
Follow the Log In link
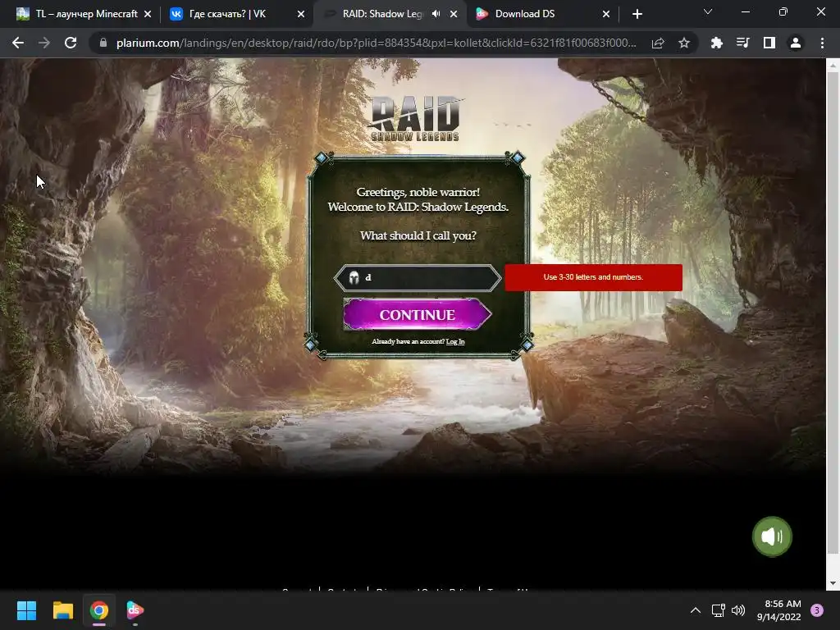454,342
